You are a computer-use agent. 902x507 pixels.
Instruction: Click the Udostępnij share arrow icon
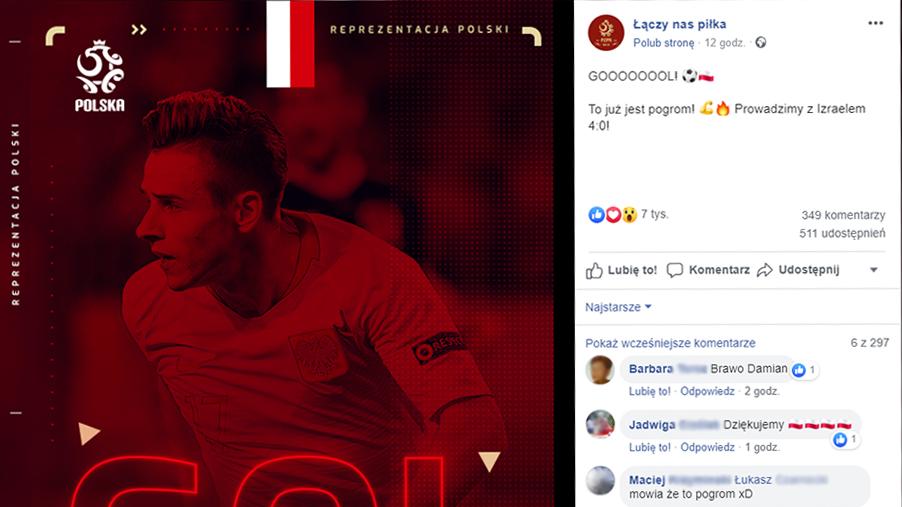(765, 270)
